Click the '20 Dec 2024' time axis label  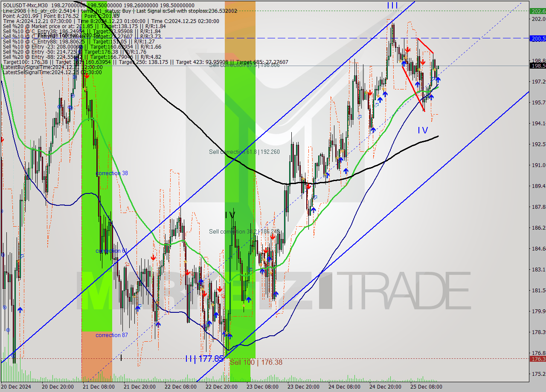(x=16, y=387)
